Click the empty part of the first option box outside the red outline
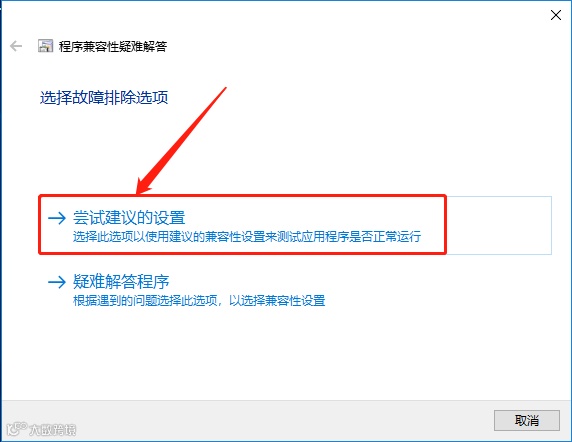572x442 pixels. 499,225
